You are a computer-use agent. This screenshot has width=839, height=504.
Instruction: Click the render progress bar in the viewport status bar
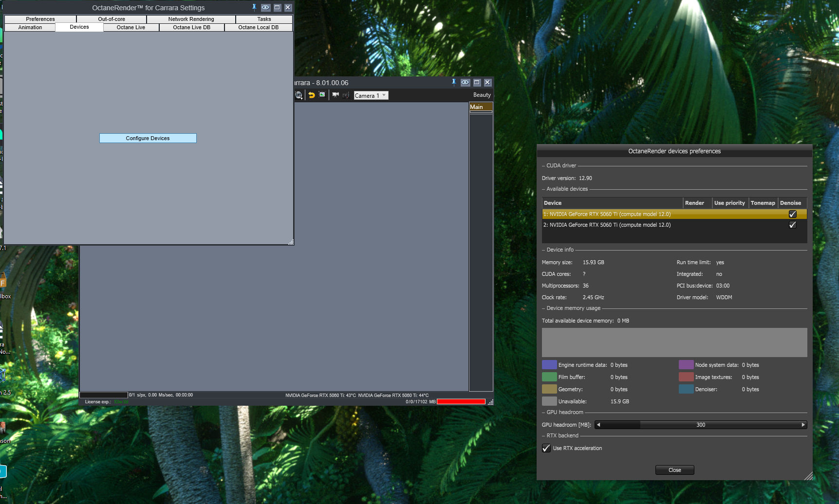pos(104,395)
